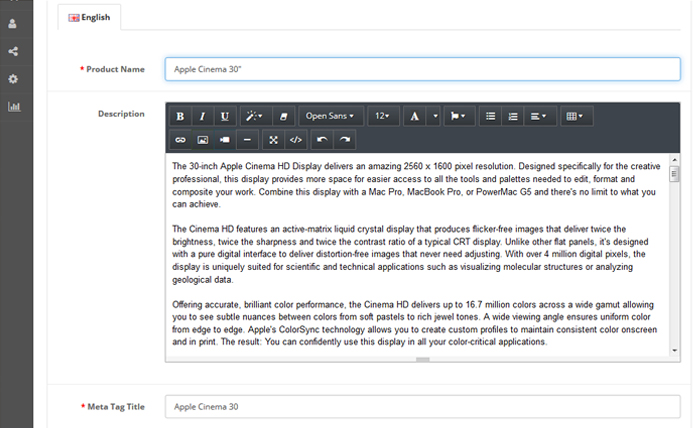Click inside the description text area
This screenshot has height=428, width=693.
tap(417, 254)
